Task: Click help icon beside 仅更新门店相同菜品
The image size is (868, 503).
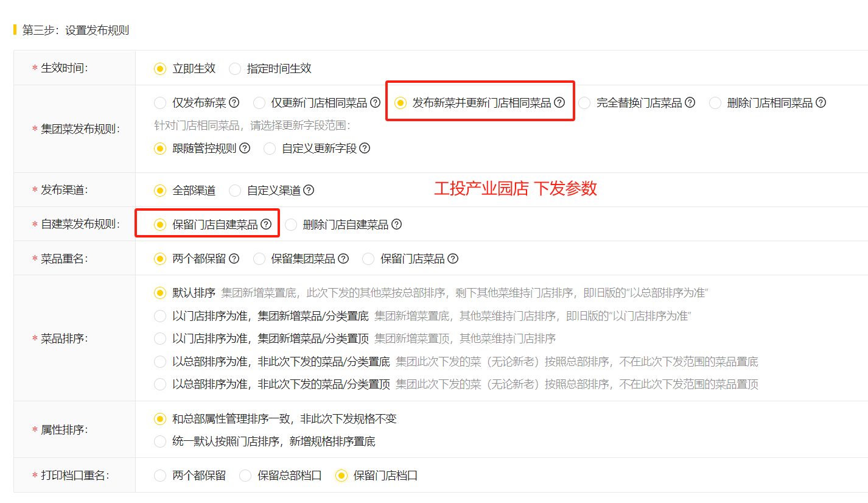Action: pyautogui.click(x=375, y=103)
